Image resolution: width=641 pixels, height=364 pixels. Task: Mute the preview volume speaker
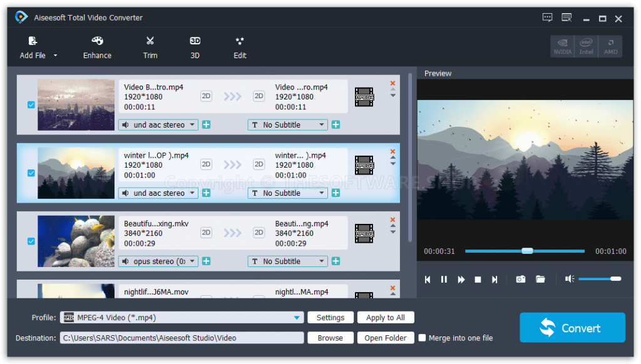coord(569,279)
